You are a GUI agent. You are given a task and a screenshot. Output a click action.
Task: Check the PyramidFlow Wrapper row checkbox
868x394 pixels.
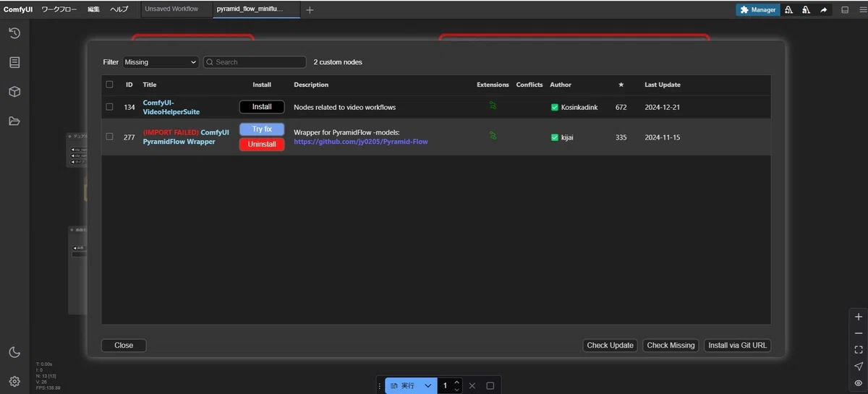pyautogui.click(x=109, y=137)
